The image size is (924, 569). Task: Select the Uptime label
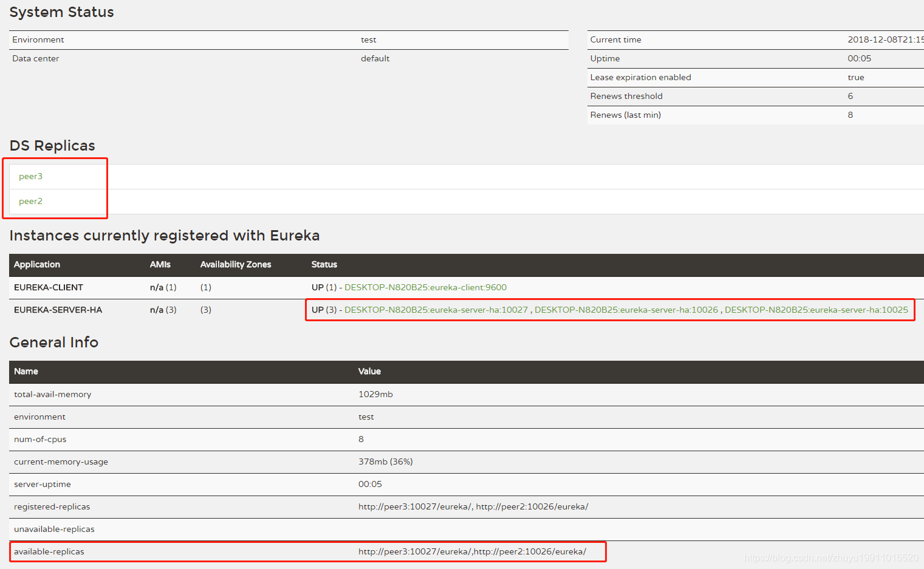[605, 58]
